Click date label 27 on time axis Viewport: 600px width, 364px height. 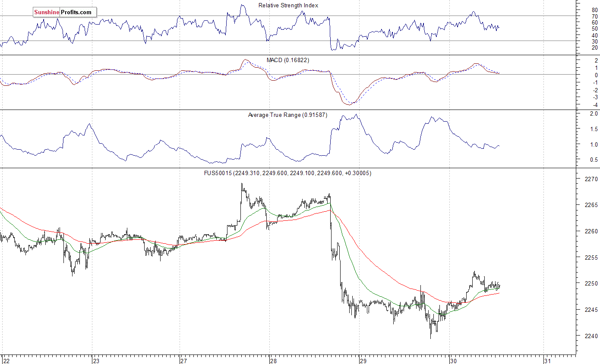183,361
